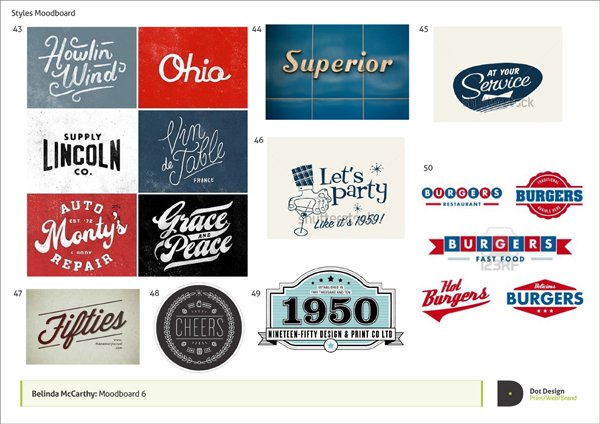The width and height of the screenshot is (600, 424).
Task: Select the Traditional Burgers round badge
Action: point(549,195)
